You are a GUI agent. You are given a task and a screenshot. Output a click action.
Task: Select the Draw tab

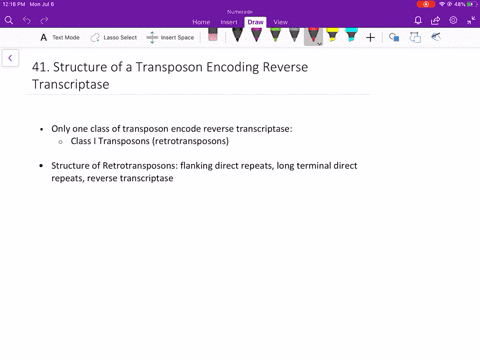(x=255, y=22)
